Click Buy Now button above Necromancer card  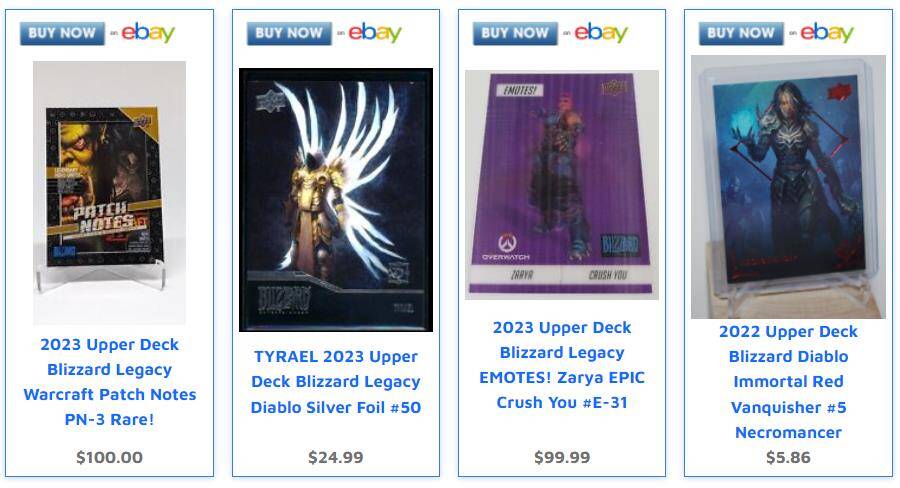click(x=741, y=33)
